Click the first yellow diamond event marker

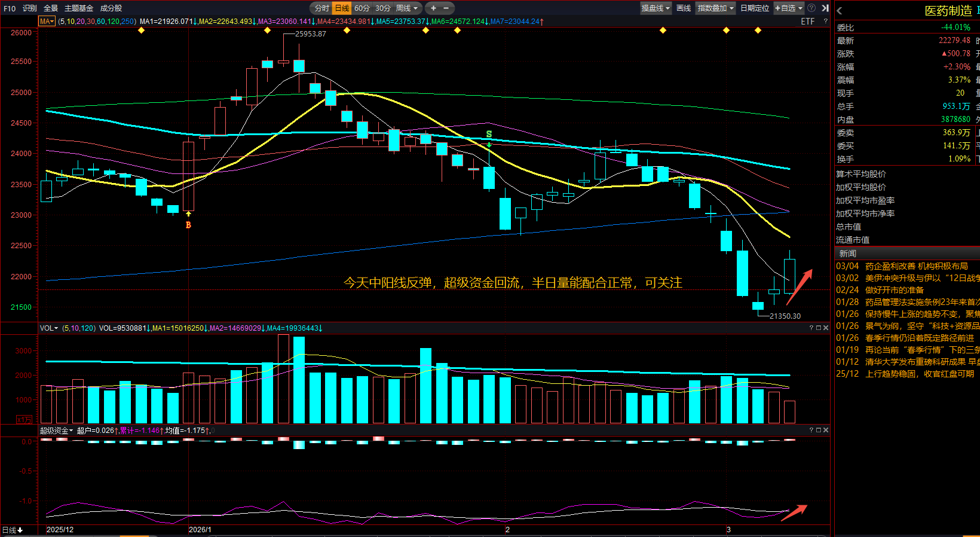click(x=141, y=30)
